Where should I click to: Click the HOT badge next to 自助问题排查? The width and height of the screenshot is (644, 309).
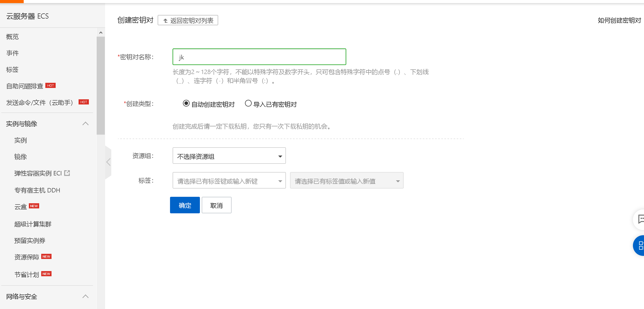[x=50, y=85]
